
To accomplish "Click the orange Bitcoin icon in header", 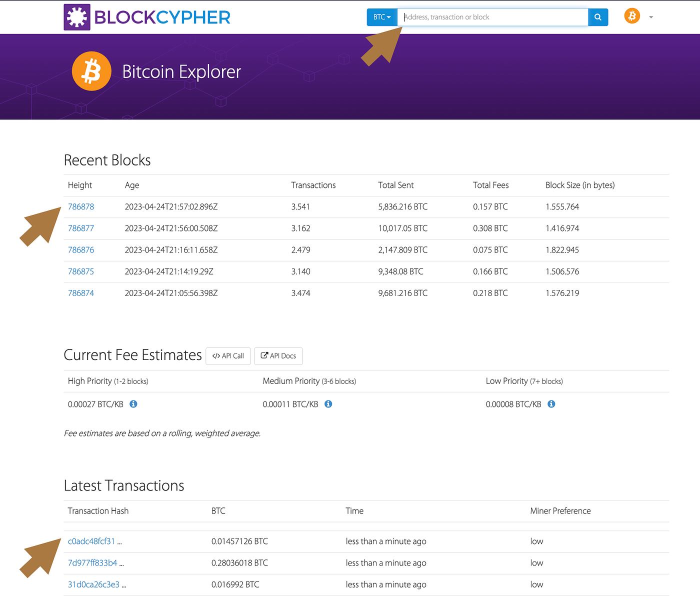I will [x=632, y=16].
